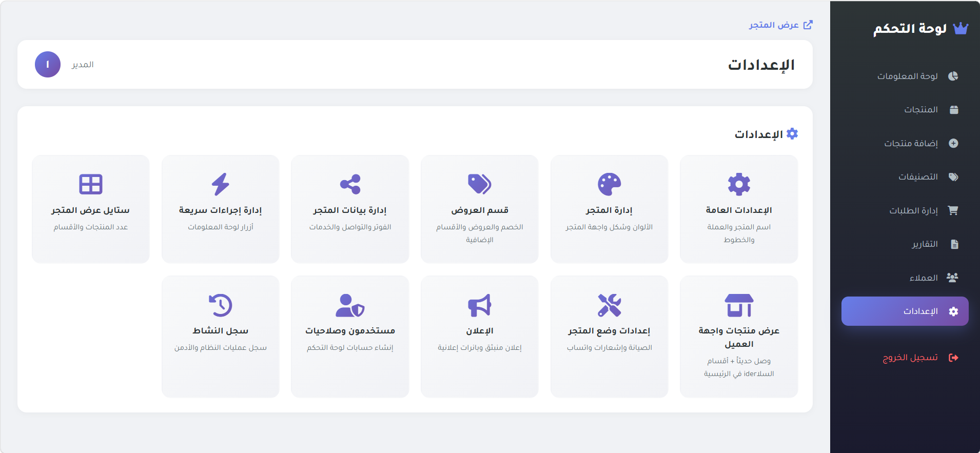Click the palette icon for إدارة المتجر
This screenshot has height=453, width=980.
610,184
